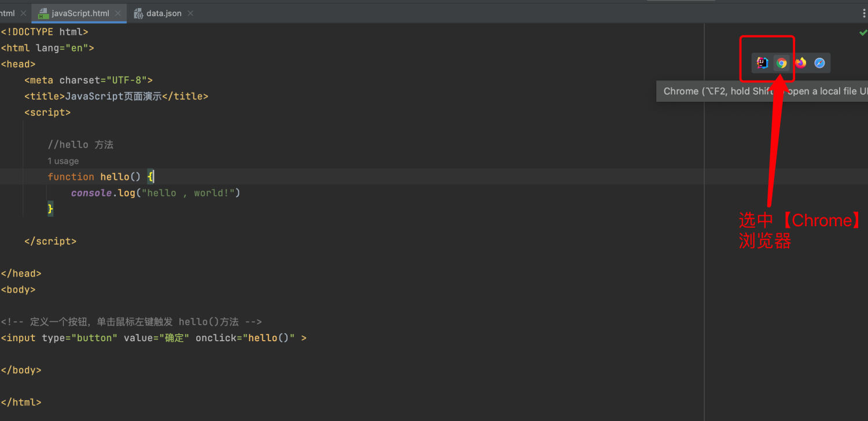Open the page in Firefox browser icon
Viewport: 868px width, 421px height.
pos(801,63)
